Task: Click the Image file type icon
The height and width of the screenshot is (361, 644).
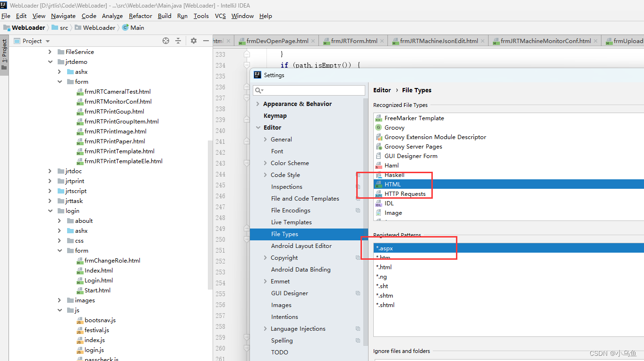Action: tap(378, 213)
